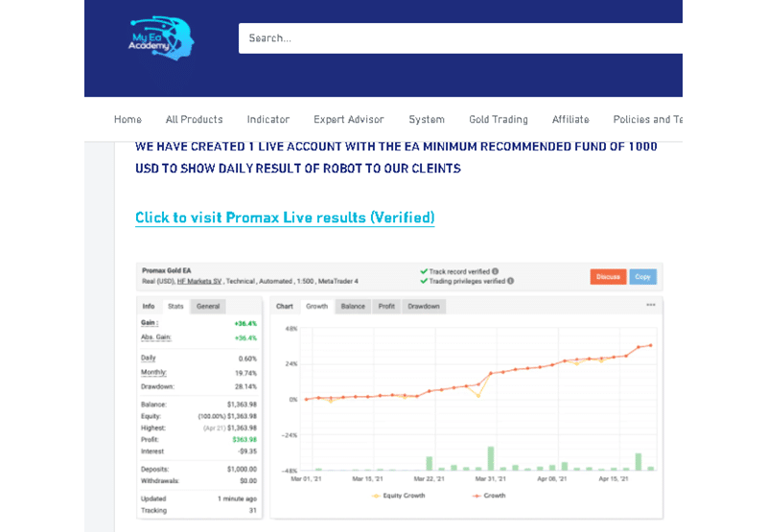Screen dimensions: 767x532
Task: Select the Profit chart tab
Action: pyautogui.click(x=386, y=307)
